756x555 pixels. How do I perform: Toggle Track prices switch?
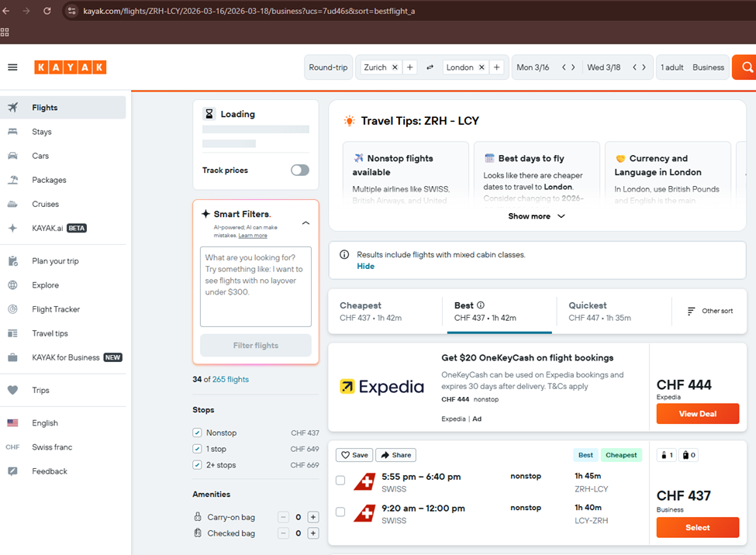(x=300, y=171)
